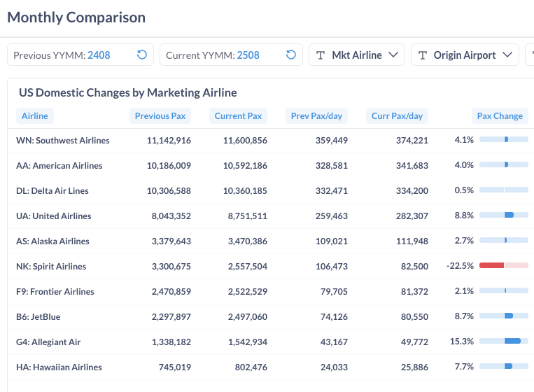Click Spirit's -22.5% change value
Viewport: 534px width, 392px height.
(x=460, y=265)
